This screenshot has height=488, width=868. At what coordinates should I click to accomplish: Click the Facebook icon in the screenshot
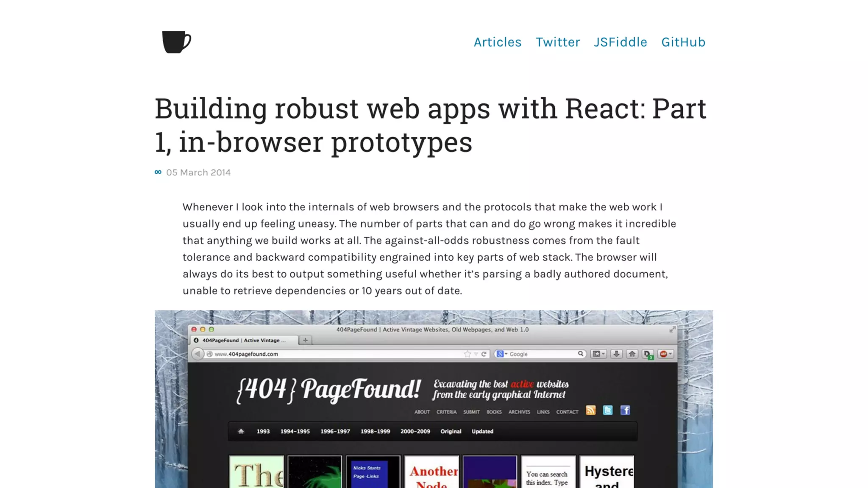pyautogui.click(x=625, y=410)
